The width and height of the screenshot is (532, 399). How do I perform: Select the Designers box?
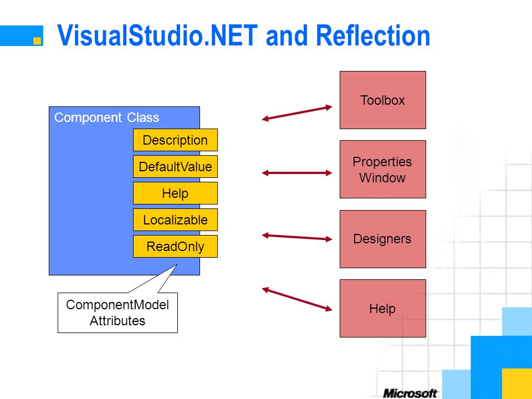coord(383,239)
